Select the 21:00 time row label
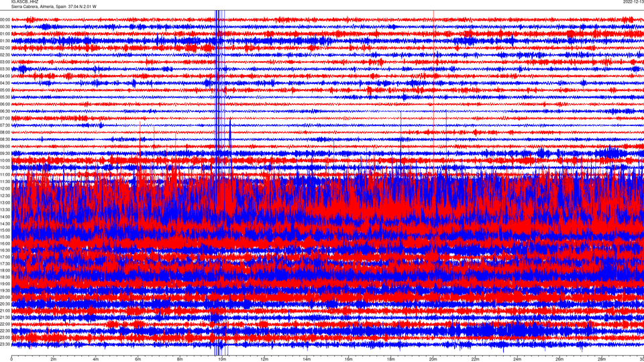 (5, 310)
